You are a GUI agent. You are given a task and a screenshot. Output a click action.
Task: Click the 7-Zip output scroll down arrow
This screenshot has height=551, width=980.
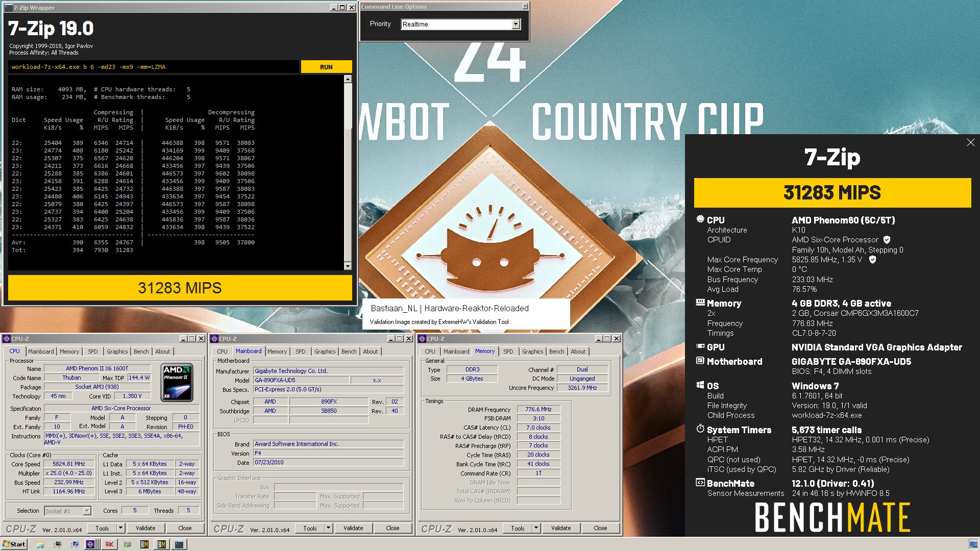click(x=348, y=266)
